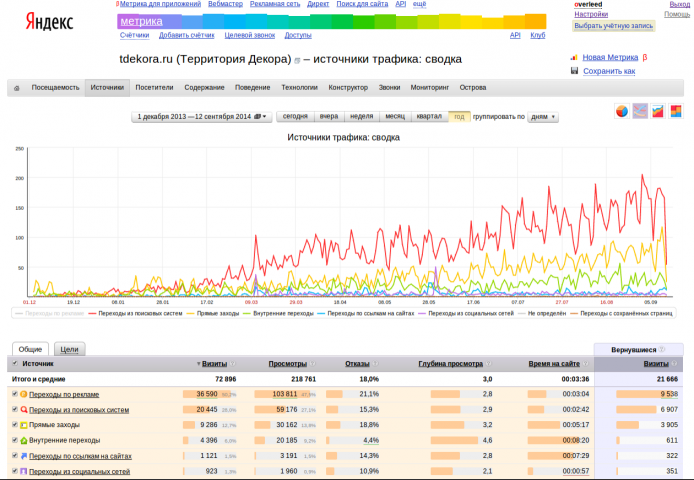694x480 pixels.
Task: Open help tooltip next to Просмотры column
Action: [312, 364]
